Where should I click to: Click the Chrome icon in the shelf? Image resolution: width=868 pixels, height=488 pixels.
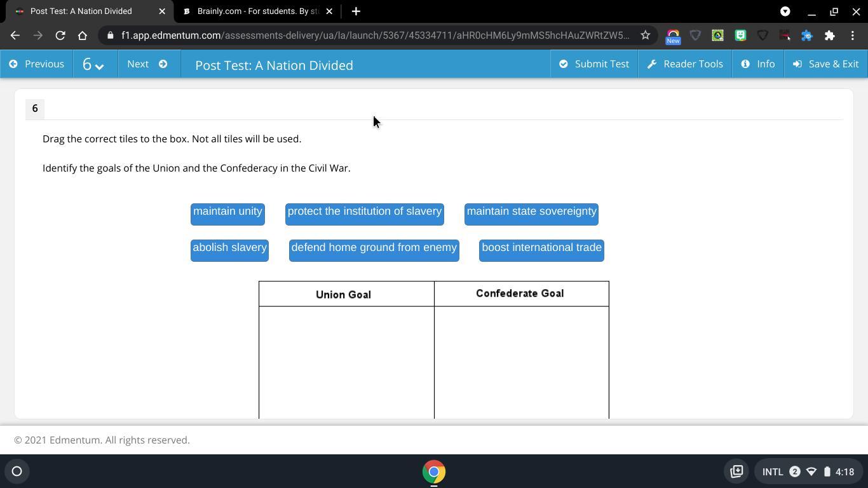click(434, 471)
